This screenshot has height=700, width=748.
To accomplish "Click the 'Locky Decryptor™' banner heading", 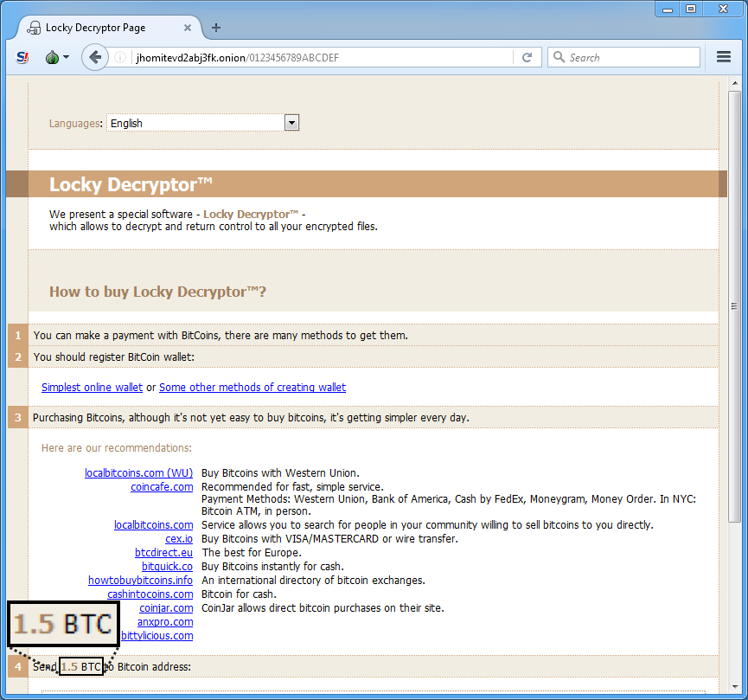I will tap(131, 184).
